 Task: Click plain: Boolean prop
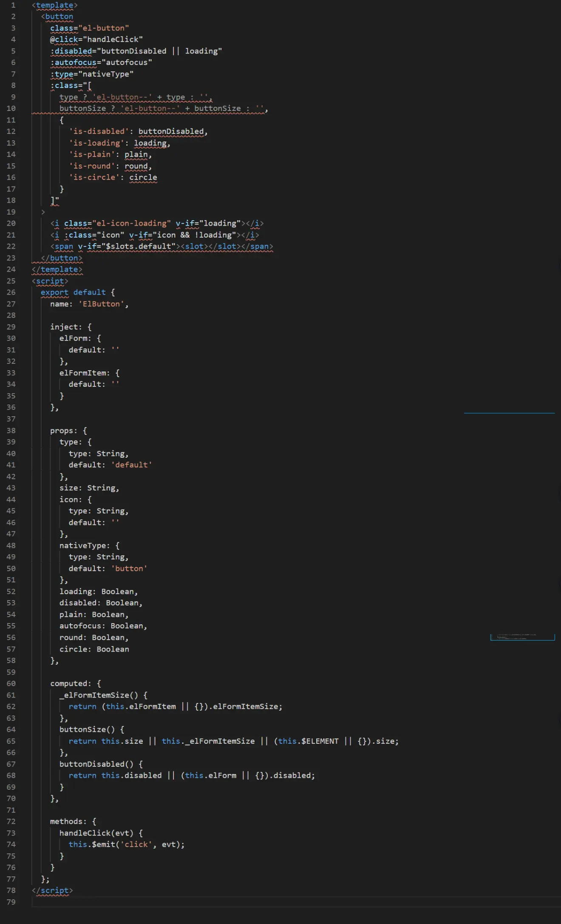[94, 615]
